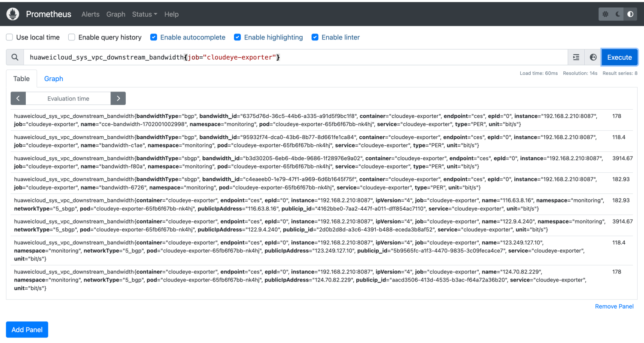Viewport: 644px width, 343px height.
Task: Switch to the dark theme moon icon
Action: pos(618,14)
